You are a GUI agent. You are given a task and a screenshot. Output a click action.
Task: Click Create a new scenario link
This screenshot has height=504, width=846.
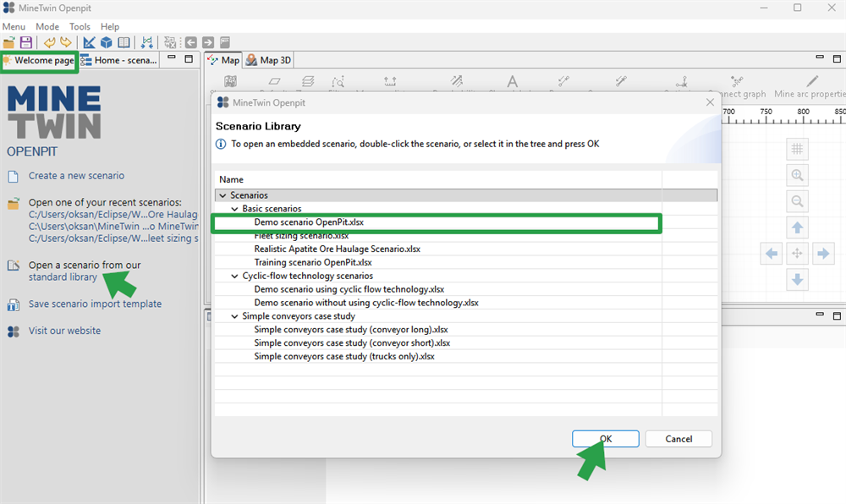pyautogui.click(x=76, y=176)
